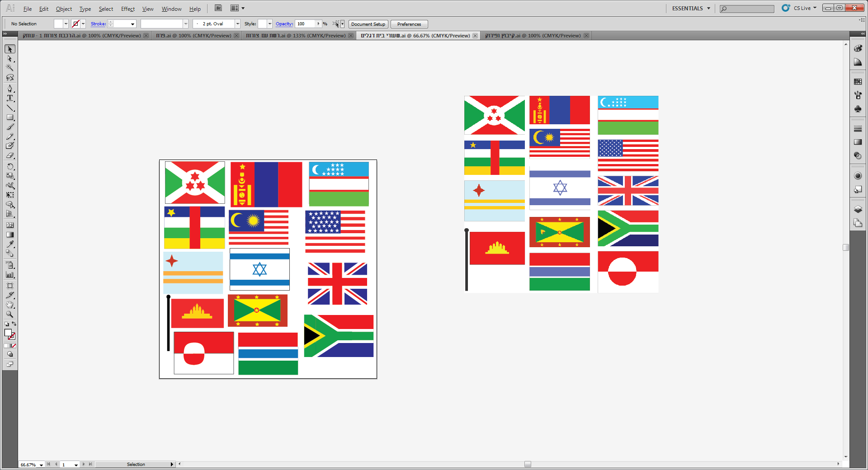This screenshot has width=868, height=470.
Task: Activate the Symbol Sprayer tool
Action: point(10,265)
